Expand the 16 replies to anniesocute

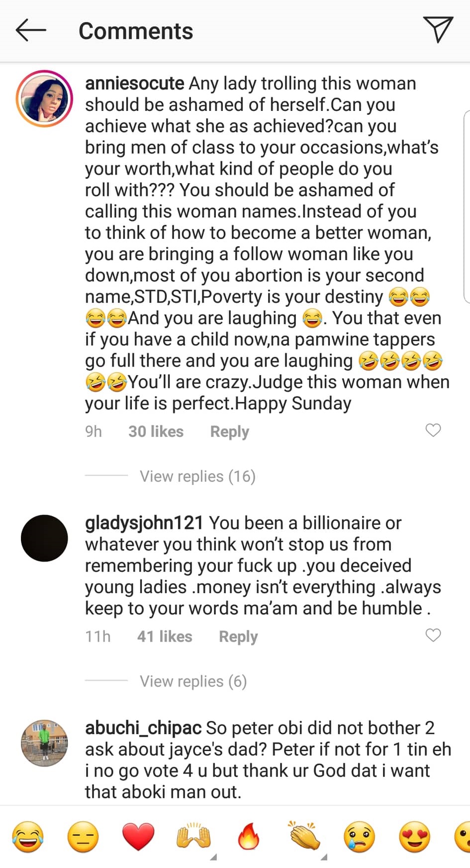197,477
